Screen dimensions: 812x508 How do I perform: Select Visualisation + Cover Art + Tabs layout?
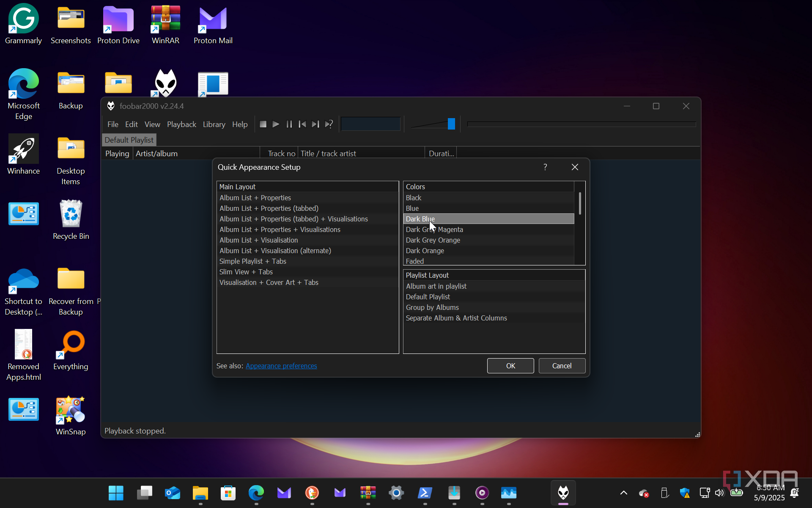[x=307, y=282]
